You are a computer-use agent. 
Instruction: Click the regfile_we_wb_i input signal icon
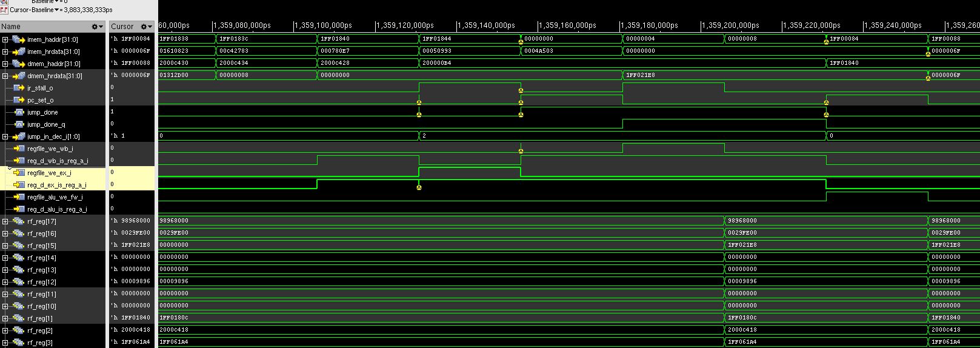(x=19, y=149)
